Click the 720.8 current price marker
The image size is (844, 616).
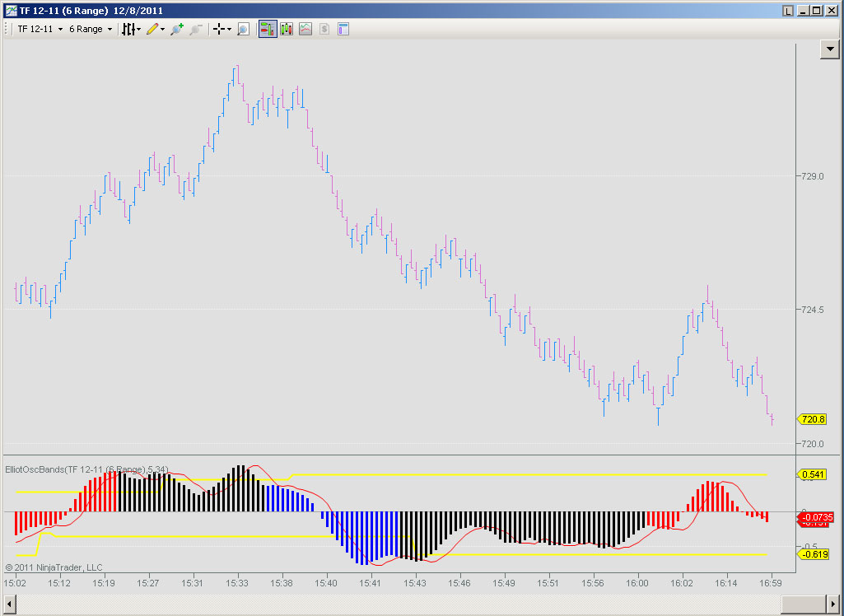pos(812,419)
